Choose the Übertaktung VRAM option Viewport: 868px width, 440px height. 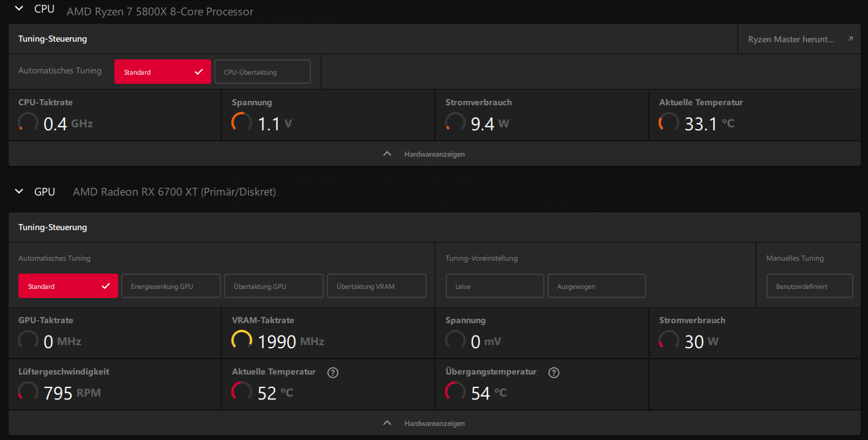(x=377, y=286)
